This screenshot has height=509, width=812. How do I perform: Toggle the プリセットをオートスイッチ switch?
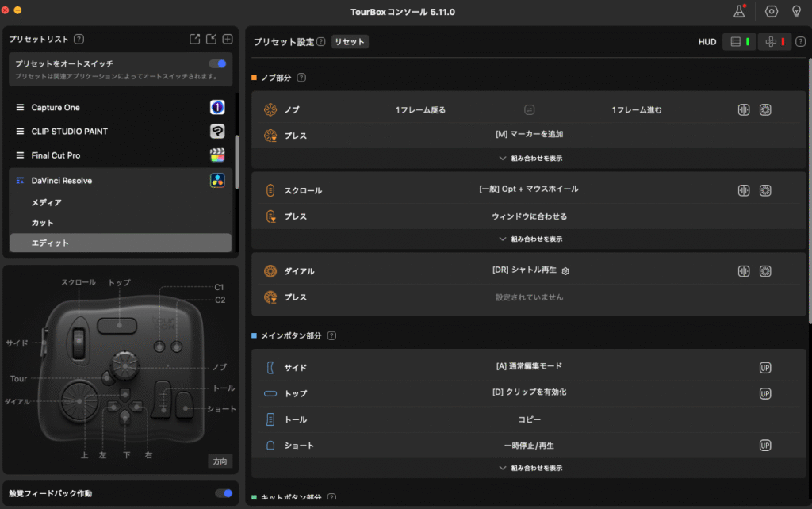[217, 63]
